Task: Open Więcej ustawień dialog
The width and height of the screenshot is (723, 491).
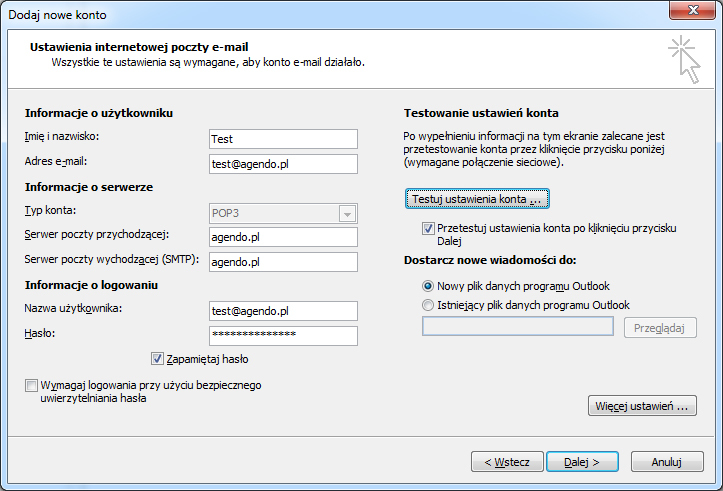Action: [642, 406]
